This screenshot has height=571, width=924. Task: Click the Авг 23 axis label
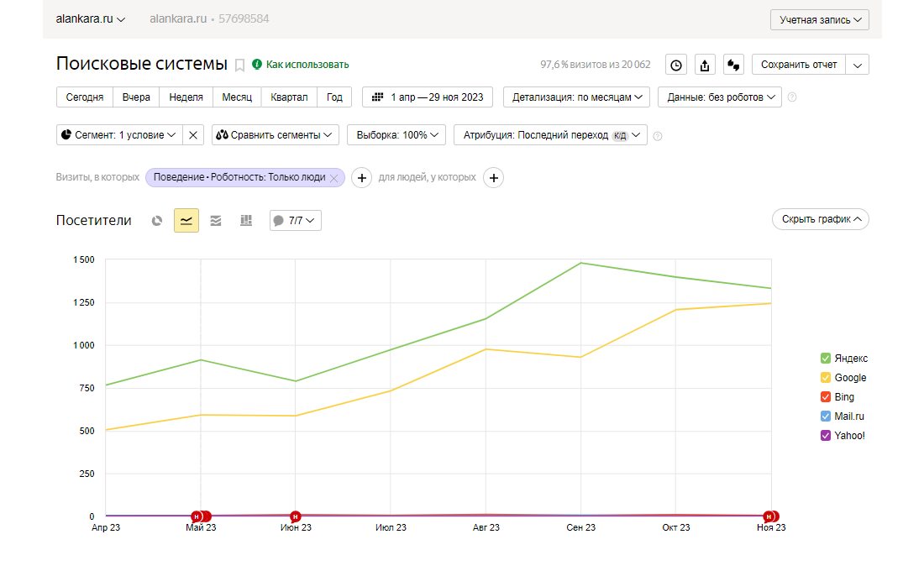486,527
